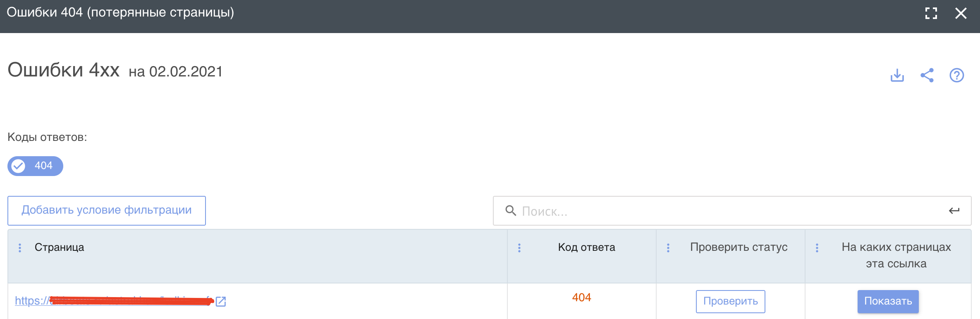Open column options for На каких страницах
Image resolution: width=980 pixels, height=319 pixels.
pos(817,248)
